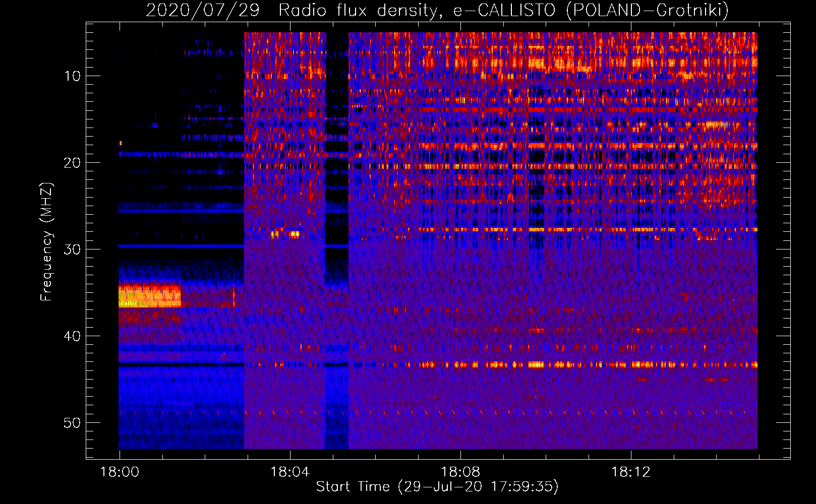Click the '18:12' time tick label
Viewport: 816px width, 504px height.
coord(631,472)
